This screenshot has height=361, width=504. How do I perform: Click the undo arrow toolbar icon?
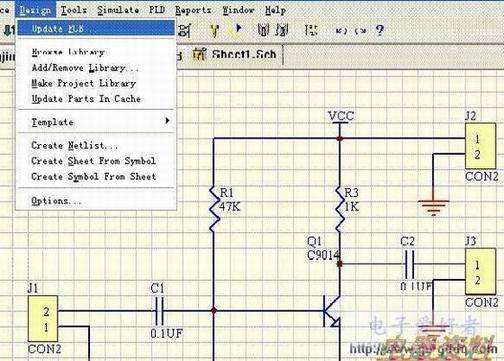tap(341, 31)
